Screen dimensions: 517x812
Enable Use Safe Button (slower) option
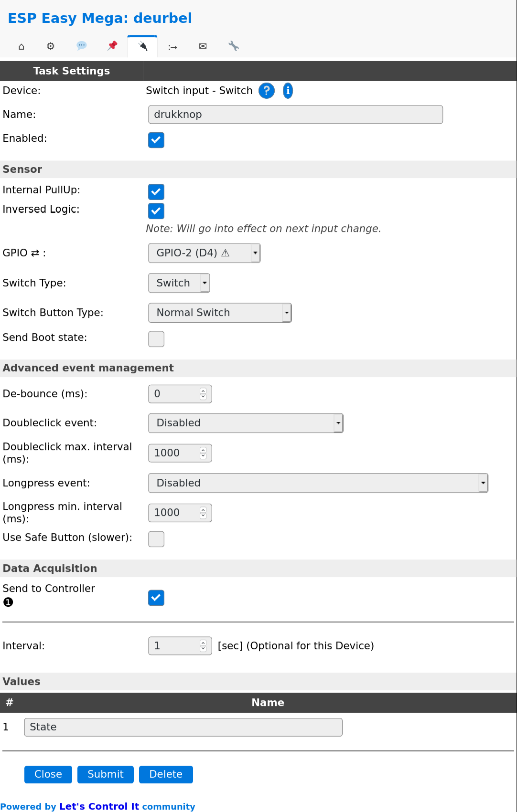click(x=156, y=539)
